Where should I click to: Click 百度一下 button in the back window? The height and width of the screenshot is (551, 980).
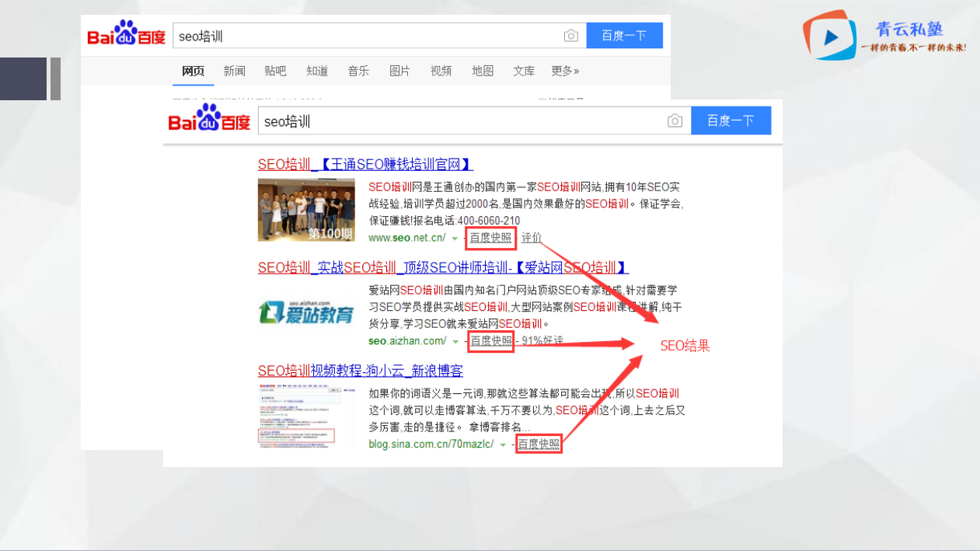tap(624, 36)
